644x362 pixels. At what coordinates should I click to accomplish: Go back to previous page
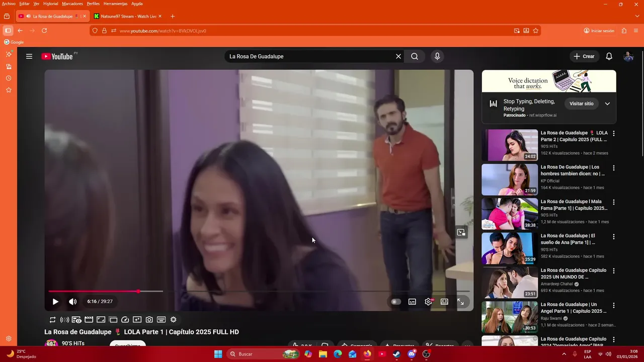20,31
